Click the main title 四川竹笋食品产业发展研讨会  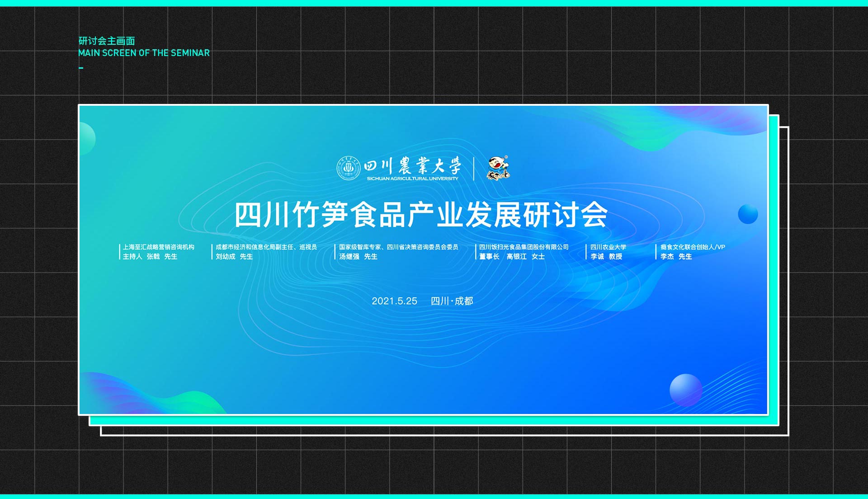[421, 215]
